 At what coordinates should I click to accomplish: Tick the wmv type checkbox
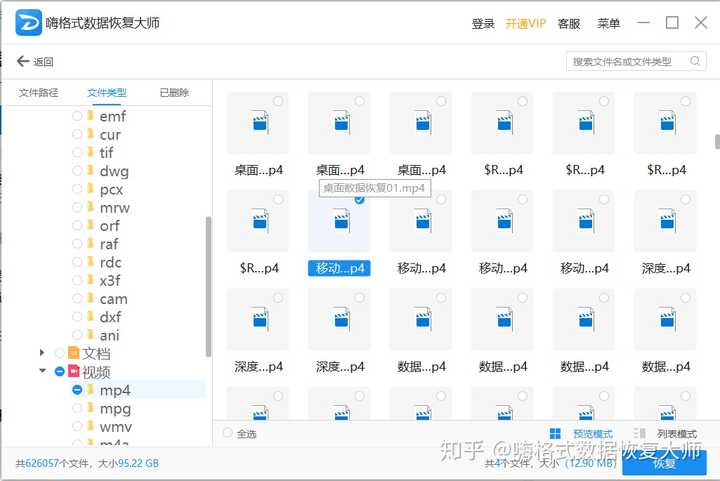pos(77,426)
